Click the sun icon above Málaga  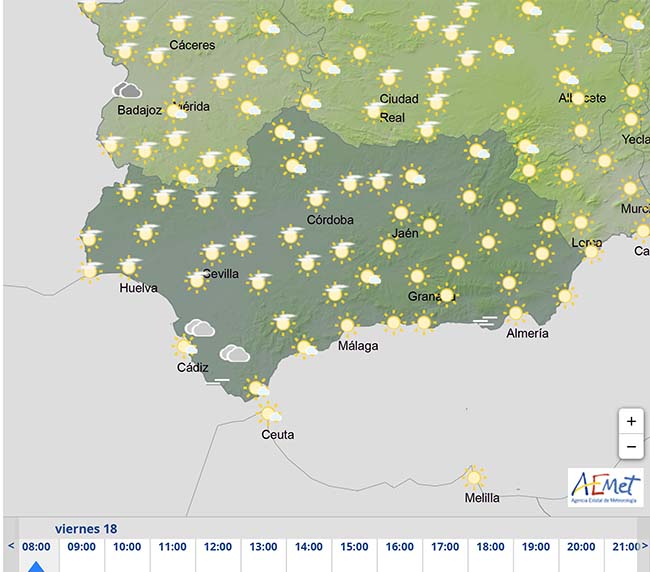pos(347,325)
